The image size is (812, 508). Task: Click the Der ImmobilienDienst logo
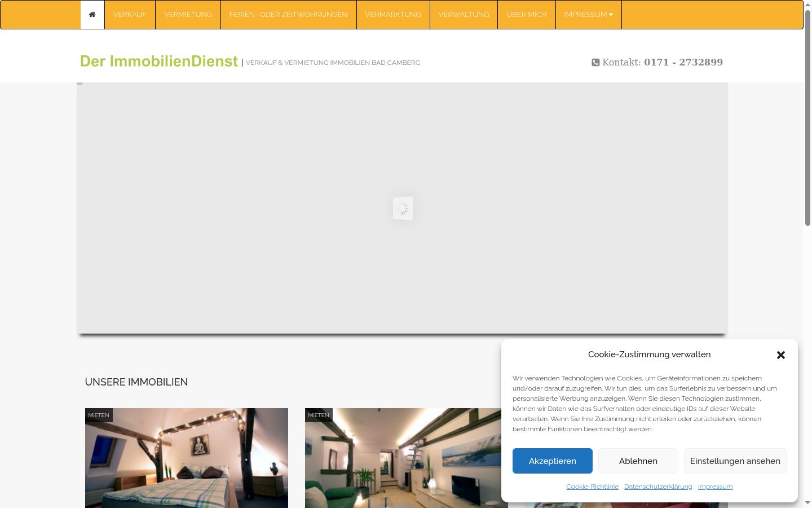click(159, 61)
